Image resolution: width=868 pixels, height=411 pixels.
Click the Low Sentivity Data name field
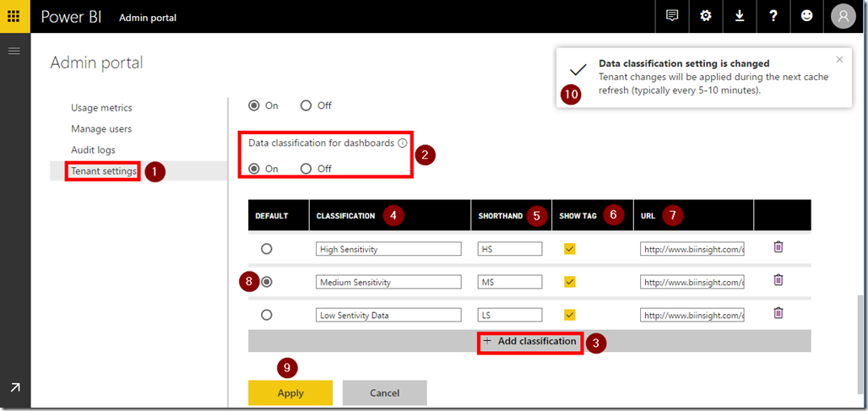[388, 315]
